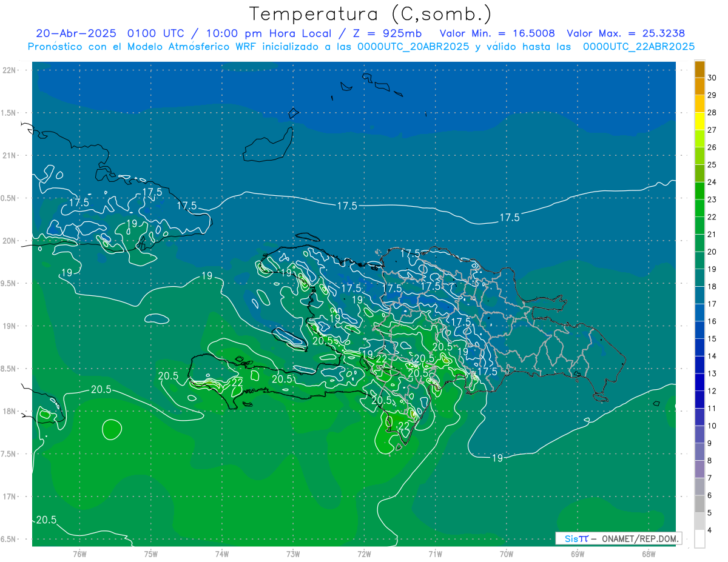Click the '30' label on the color scale

(x=713, y=78)
